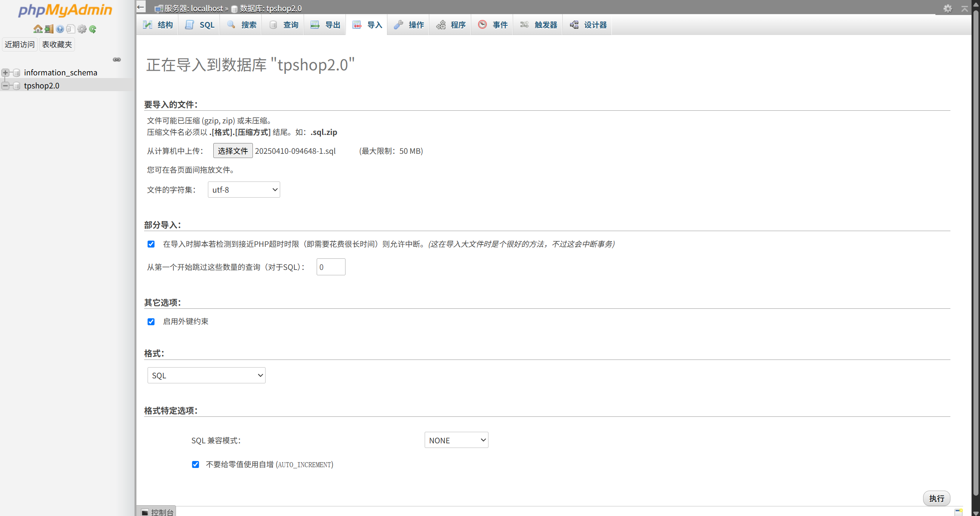Go to the home page icon
Image resolution: width=980 pixels, height=516 pixels.
coord(38,29)
